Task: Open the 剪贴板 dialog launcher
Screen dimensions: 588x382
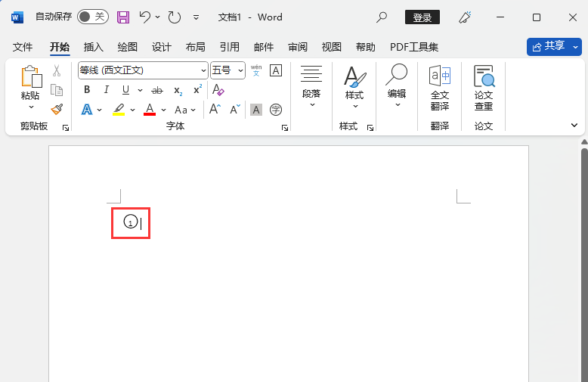Action: [x=66, y=128]
